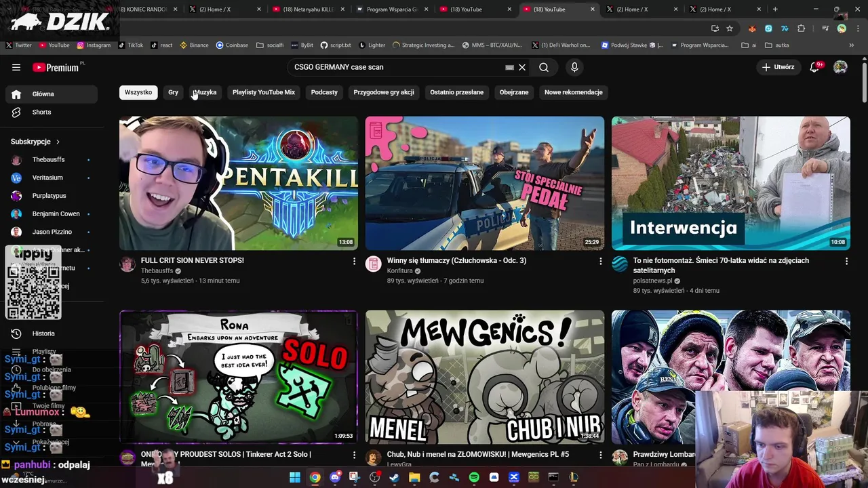Switch to the Netanyahu KILLE browser tab
The height and width of the screenshot is (488, 868).
(x=309, y=9)
